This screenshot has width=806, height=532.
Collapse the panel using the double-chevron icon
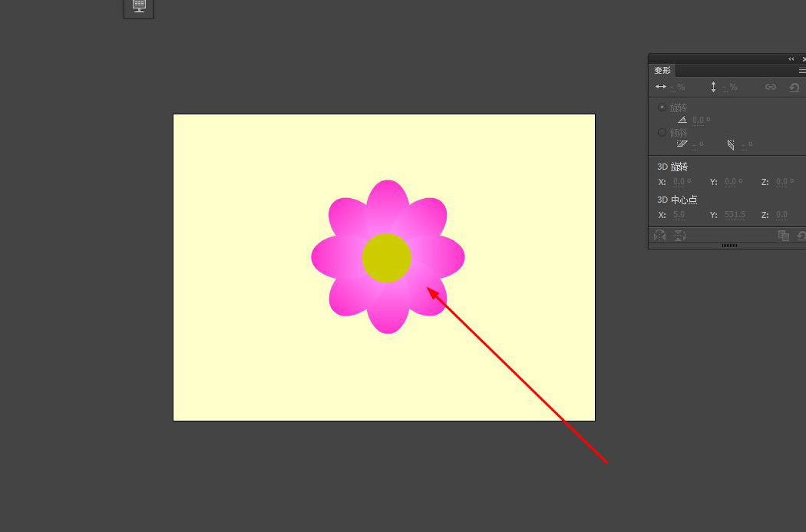point(791,58)
